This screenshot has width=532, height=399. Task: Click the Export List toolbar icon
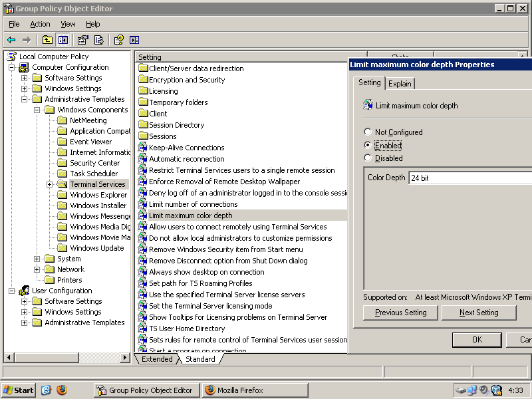98,40
